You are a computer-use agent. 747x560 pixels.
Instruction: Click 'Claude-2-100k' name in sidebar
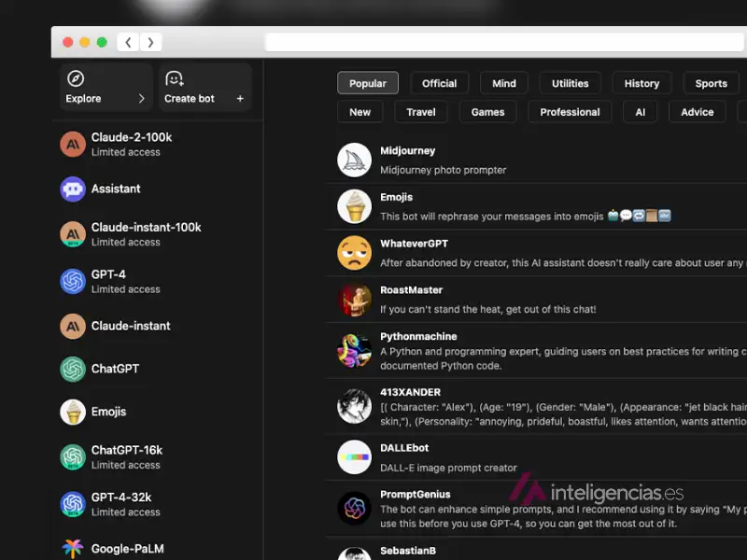click(x=132, y=137)
